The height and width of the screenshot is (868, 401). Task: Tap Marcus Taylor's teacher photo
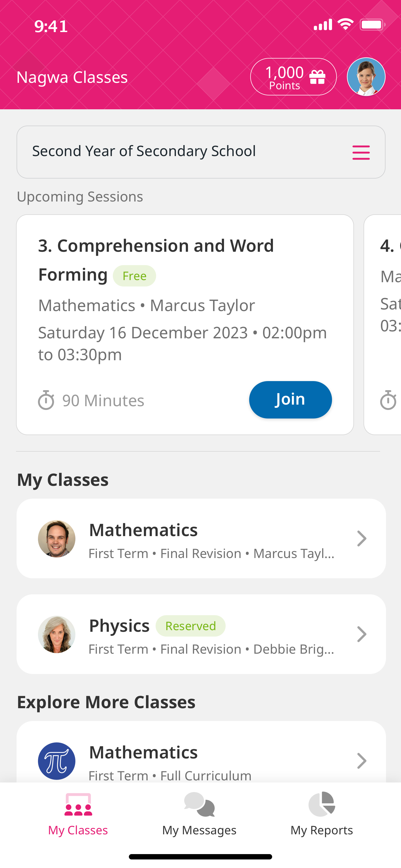click(x=57, y=538)
